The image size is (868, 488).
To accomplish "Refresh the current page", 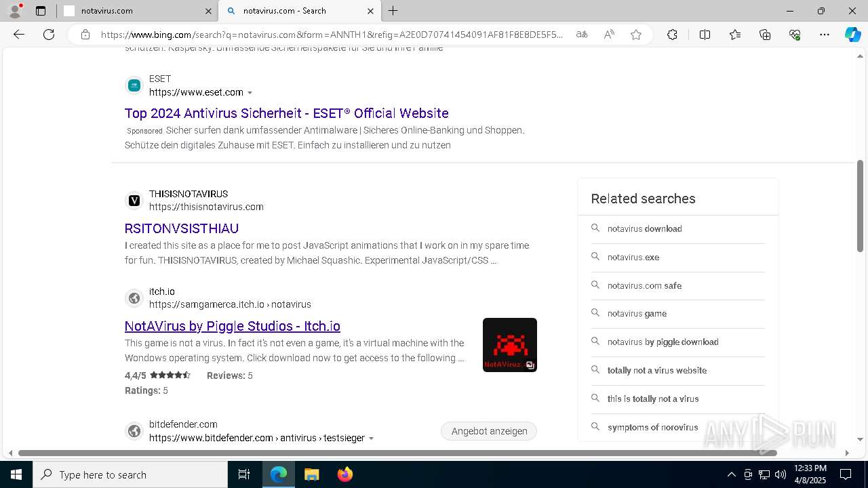I will click(49, 35).
